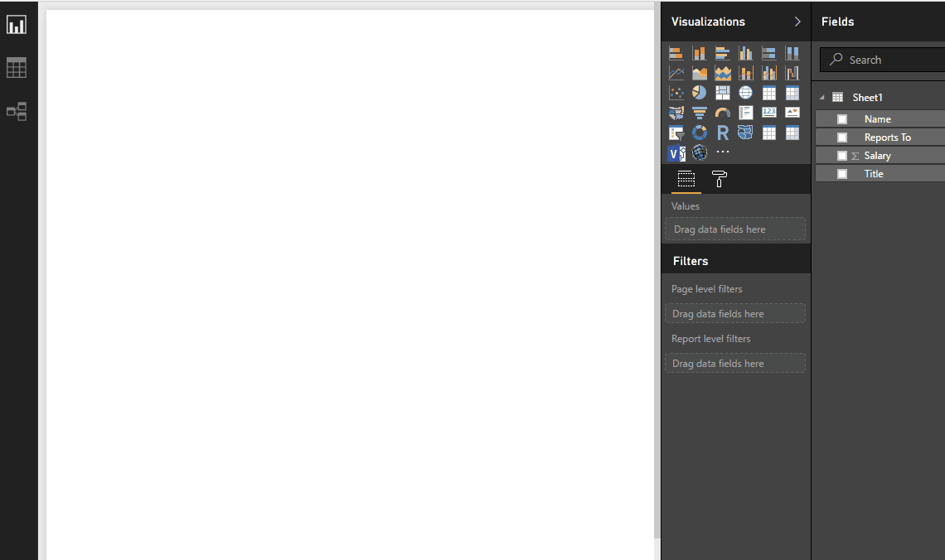This screenshot has width=945, height=560.
Task: Add a Donut chart visual
Action: point(699,133)
